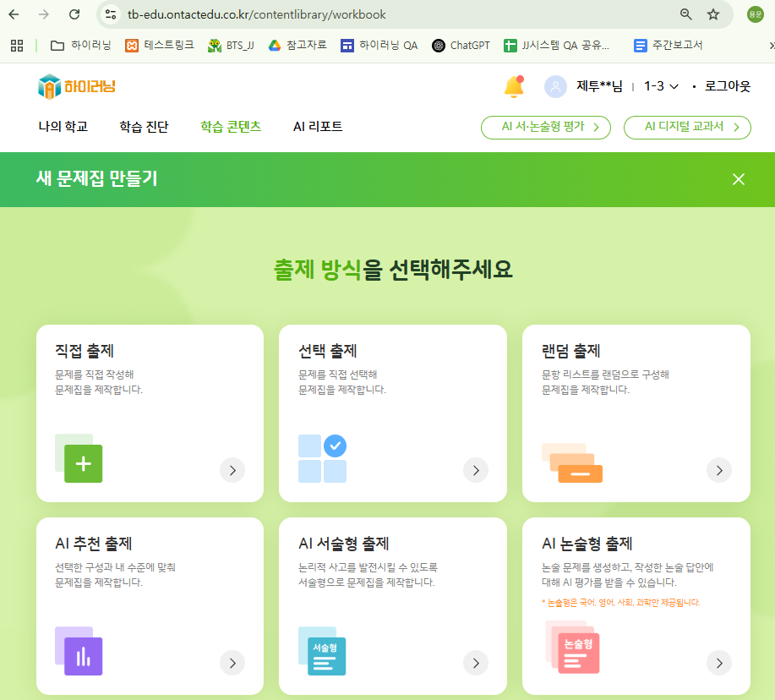The image size is (775, 700).
Task: Click the 서술형 document icon
Action: pyautogui.click(x=322, y=651)
